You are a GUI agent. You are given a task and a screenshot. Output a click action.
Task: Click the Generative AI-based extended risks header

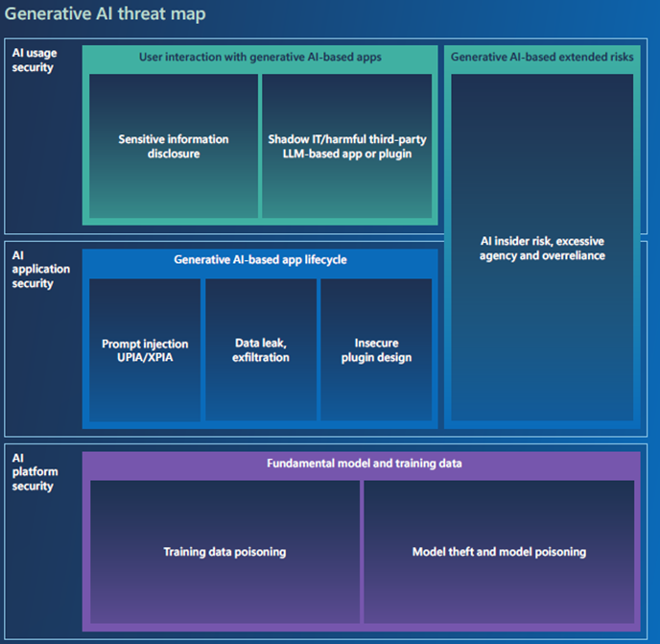(x=542, y=58)
